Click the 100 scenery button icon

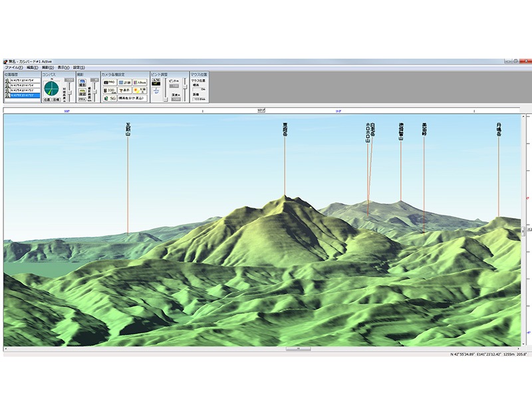(x=110, y=90)
